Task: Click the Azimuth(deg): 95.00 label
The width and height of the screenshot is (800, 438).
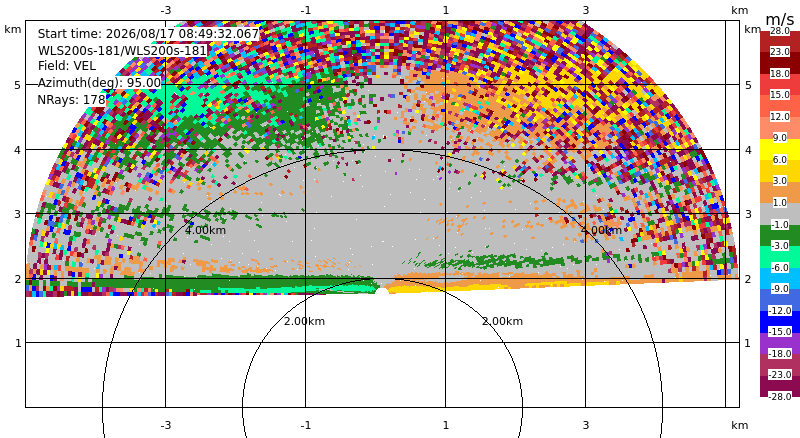Action: [99, 83]
